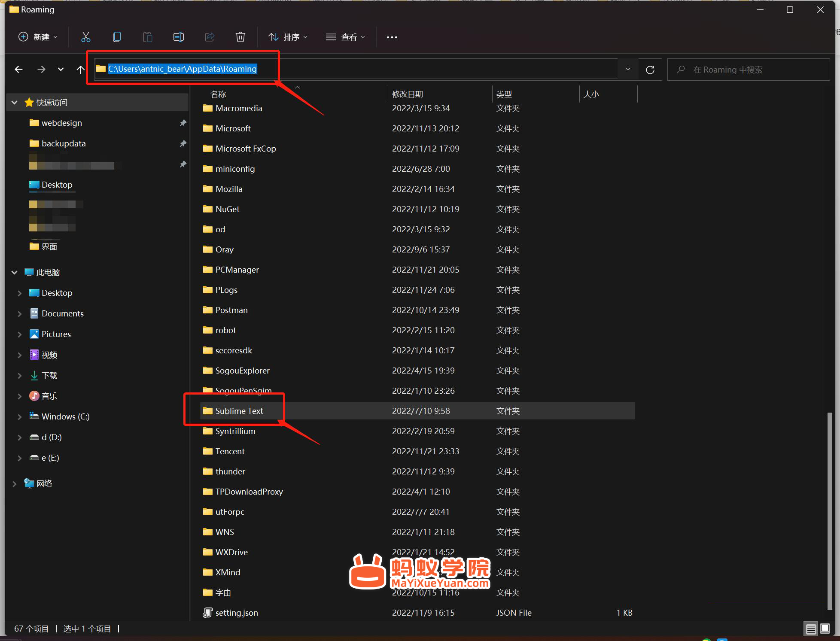Click the pin icon next to webdesign

point(183,123)
